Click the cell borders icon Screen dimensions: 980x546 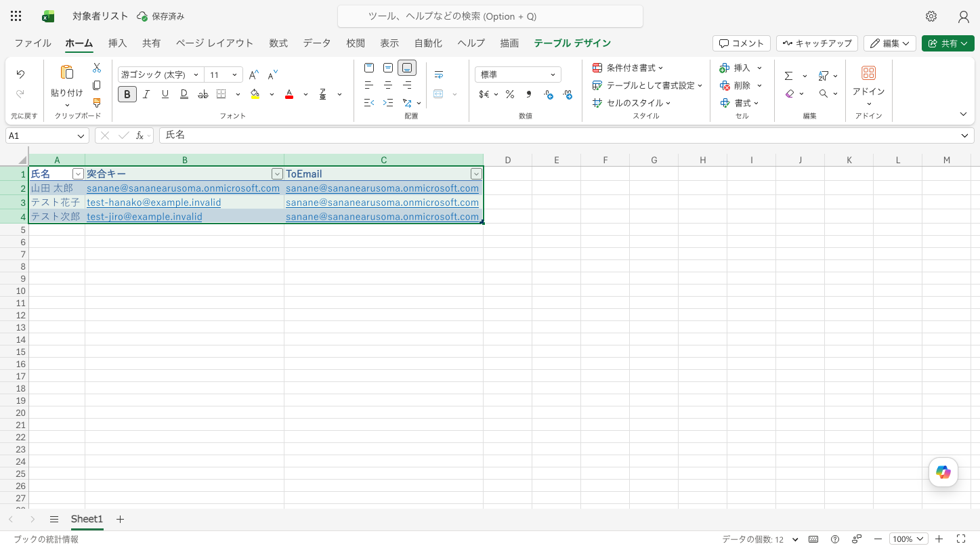point(221,94)
